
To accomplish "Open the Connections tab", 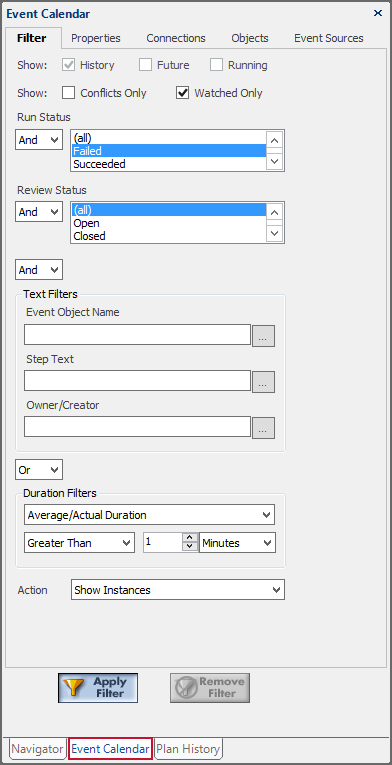I will 176,38.
